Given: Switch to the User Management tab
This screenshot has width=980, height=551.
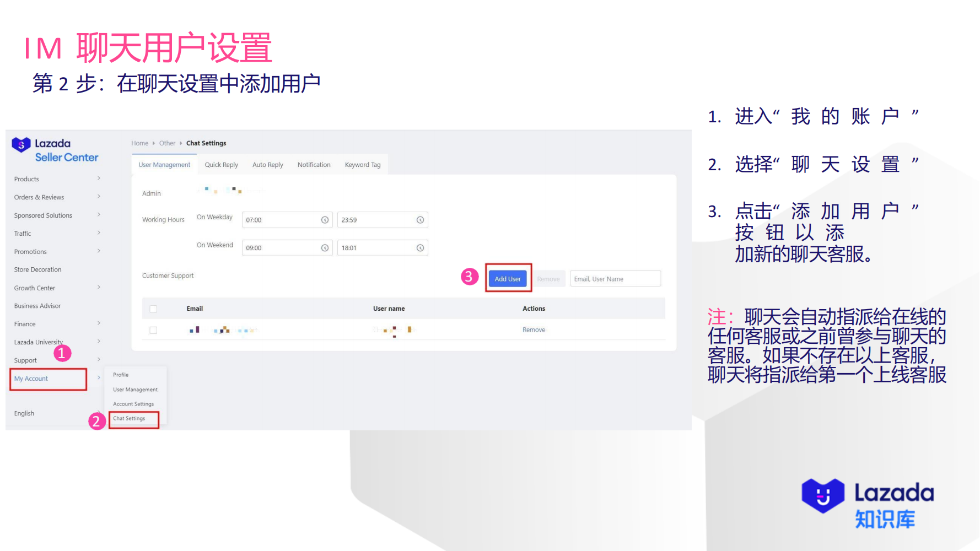Looking at the screenshot, I should [164, 165].
